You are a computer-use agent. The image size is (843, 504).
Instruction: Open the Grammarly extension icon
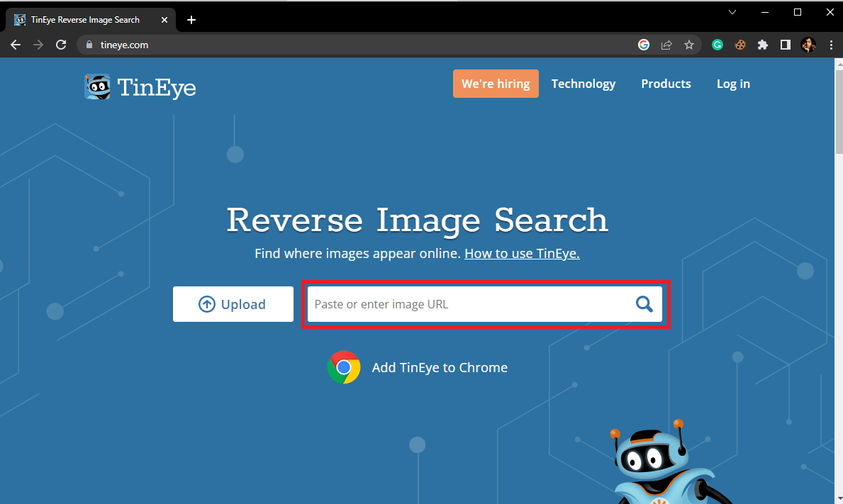click(718, 45)
